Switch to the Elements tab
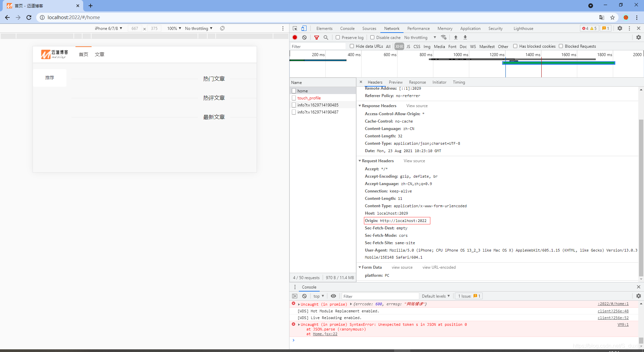 pos(324,29)
